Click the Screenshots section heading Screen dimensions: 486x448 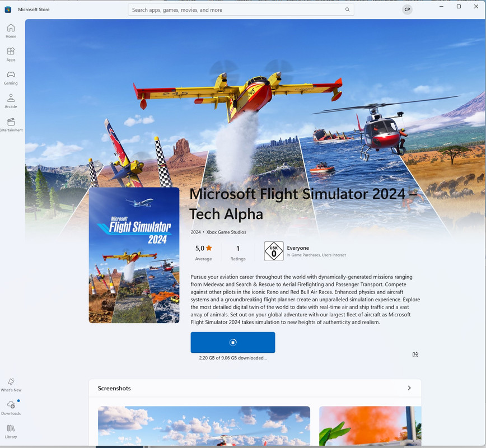(114, 388)
